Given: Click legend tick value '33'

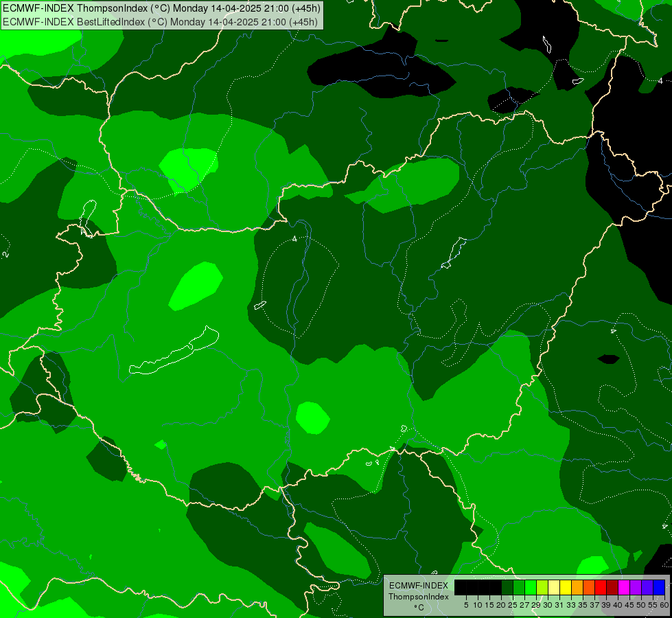Looking at the screenshot, I should [x=571, y=605].
